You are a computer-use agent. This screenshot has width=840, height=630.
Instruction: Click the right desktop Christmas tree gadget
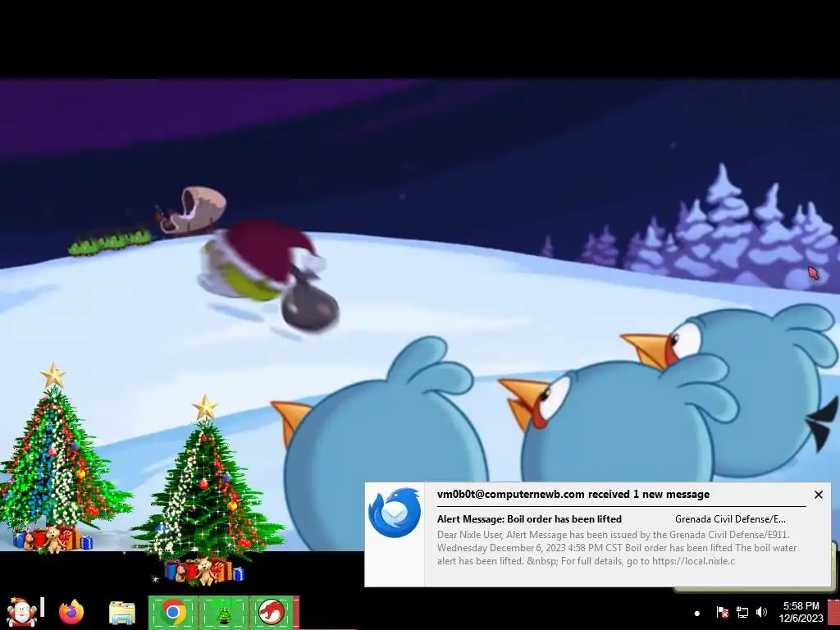(207, 490)
